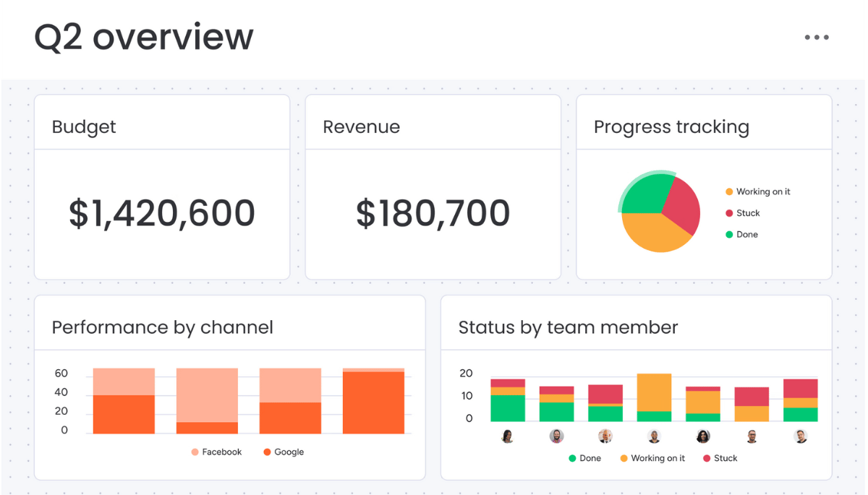Click the last stacked bar in the Status chart

pyautogui.click(x=801, y=400)
